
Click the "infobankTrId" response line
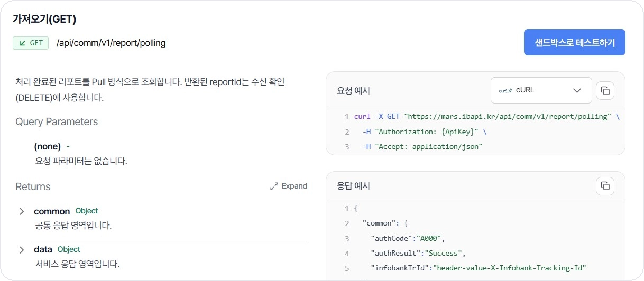pos(479,268)
